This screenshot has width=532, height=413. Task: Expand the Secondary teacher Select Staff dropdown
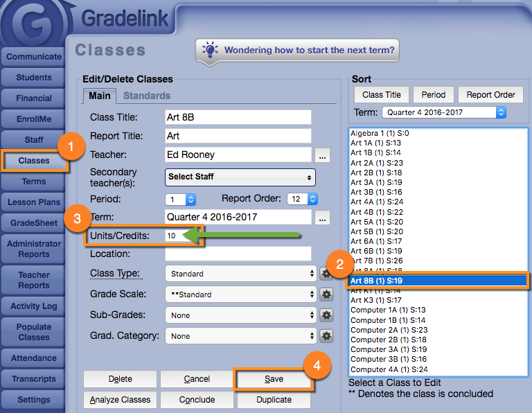[240, 177]
